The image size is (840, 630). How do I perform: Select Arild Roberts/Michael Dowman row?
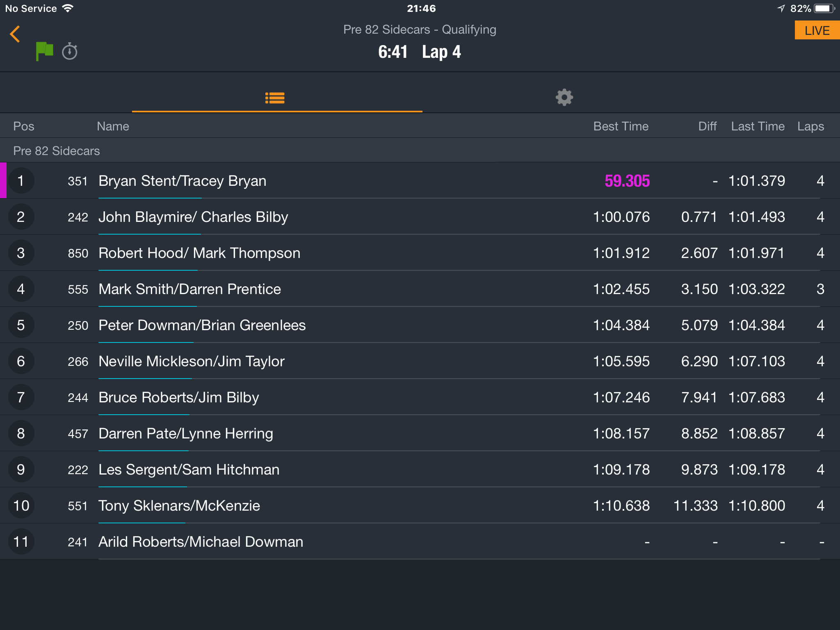pyautogui.click(x=420, y=542)
